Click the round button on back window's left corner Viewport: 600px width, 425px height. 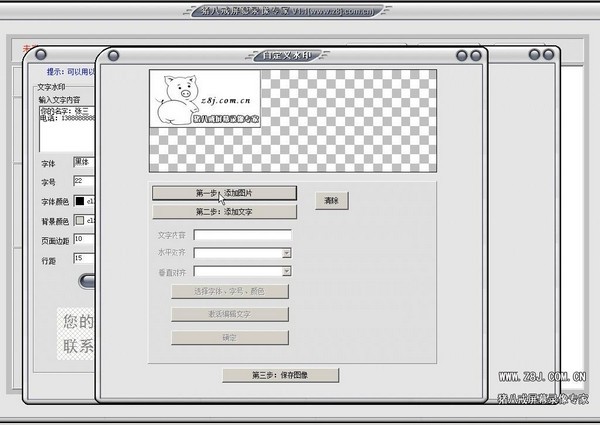(41, 54)
